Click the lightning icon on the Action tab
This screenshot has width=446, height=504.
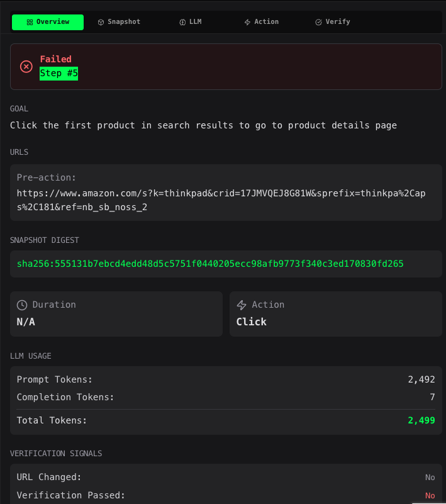click(247, 22)
